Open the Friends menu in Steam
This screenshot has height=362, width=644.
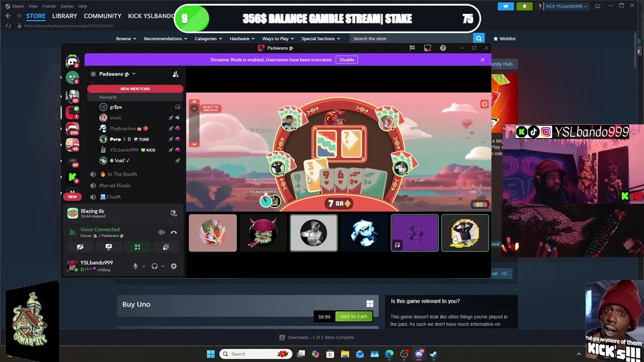[x=49, y=6]
